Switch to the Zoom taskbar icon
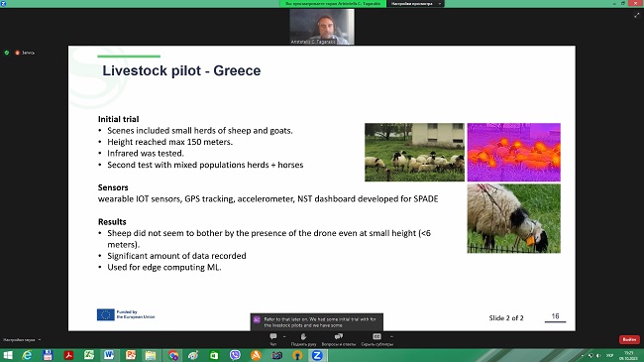644x362 pixels. coord(317,355)
